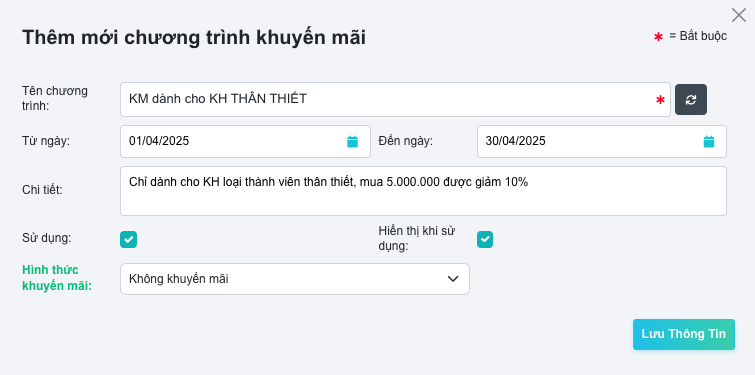This screenshot has width=755, height=375.
Task: Uncheck the Sử dụng checkbox
Action: coord(129,239)
